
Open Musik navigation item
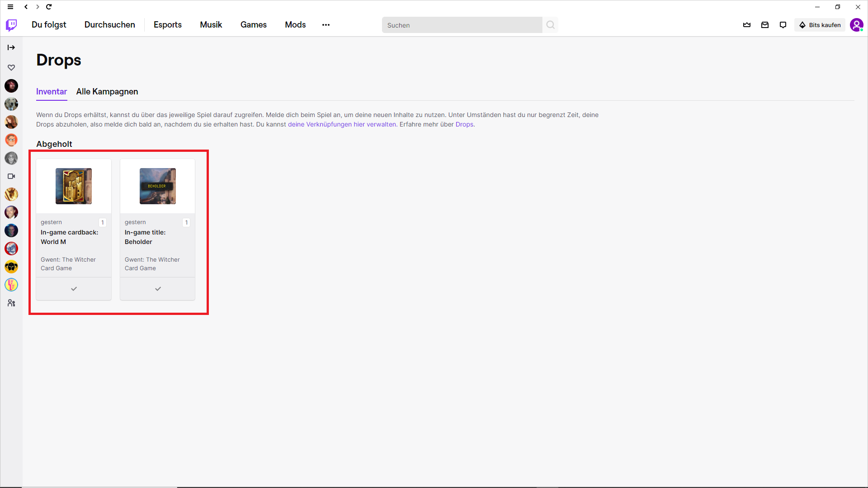(211, 25)
